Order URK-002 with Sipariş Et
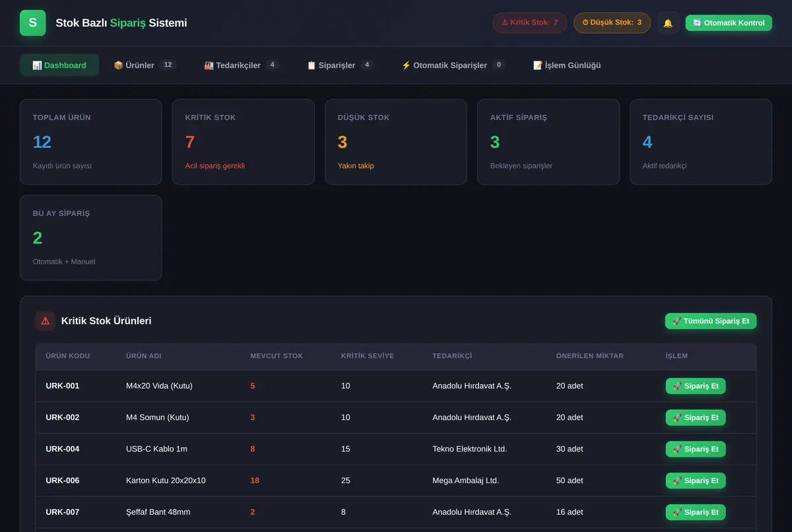The image size is (792, 532). (696, 418)
